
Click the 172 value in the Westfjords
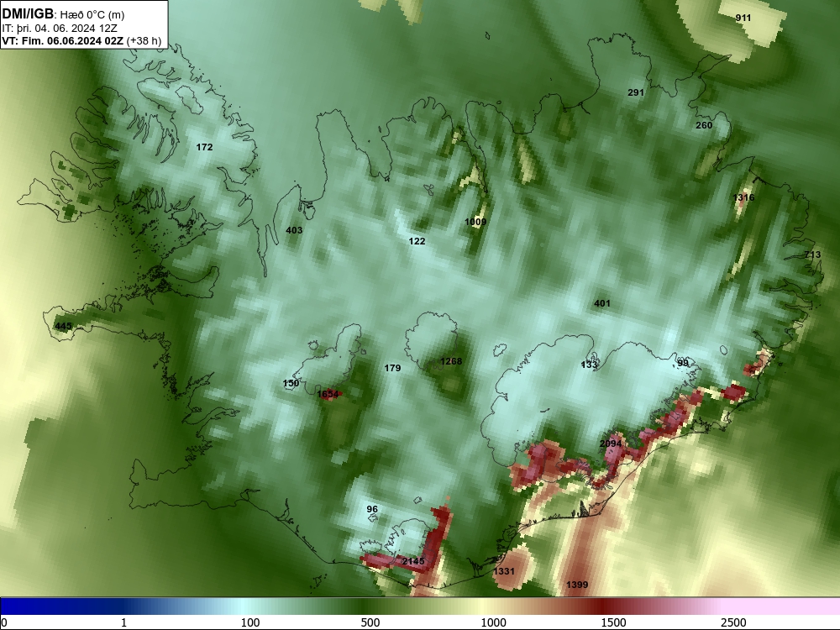[x=204, y=147]
